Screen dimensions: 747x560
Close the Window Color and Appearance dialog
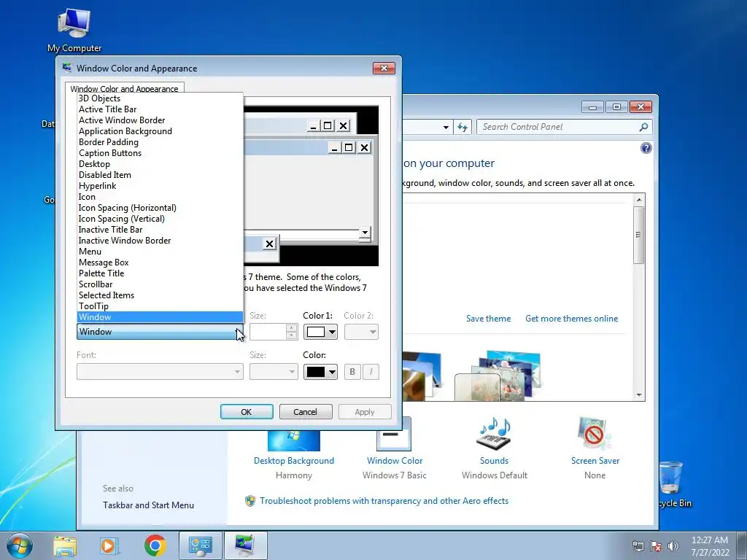[x=384, y=68]
